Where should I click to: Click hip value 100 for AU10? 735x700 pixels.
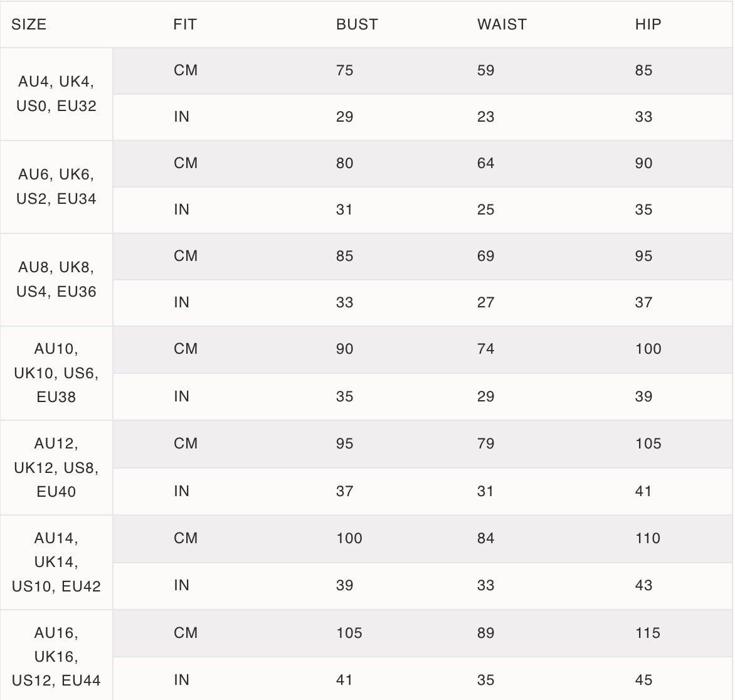tap(648, 349)
